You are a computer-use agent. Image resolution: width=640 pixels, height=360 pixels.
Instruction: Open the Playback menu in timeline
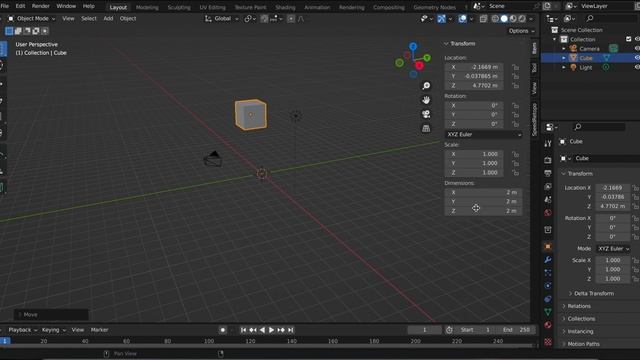(x=22, y=330)
